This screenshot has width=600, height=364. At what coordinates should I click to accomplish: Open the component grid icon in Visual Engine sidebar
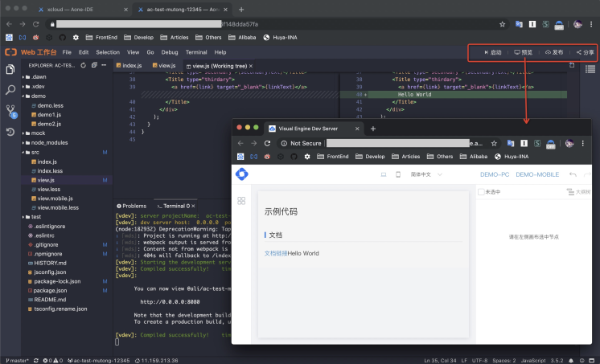(x=241, y=201)
